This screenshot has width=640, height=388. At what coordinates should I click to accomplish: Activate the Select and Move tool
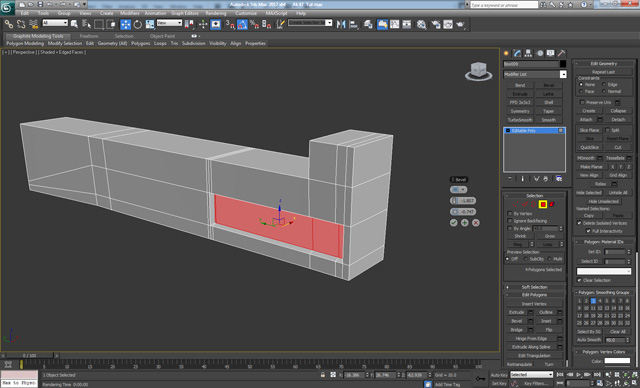click(126, 24)
